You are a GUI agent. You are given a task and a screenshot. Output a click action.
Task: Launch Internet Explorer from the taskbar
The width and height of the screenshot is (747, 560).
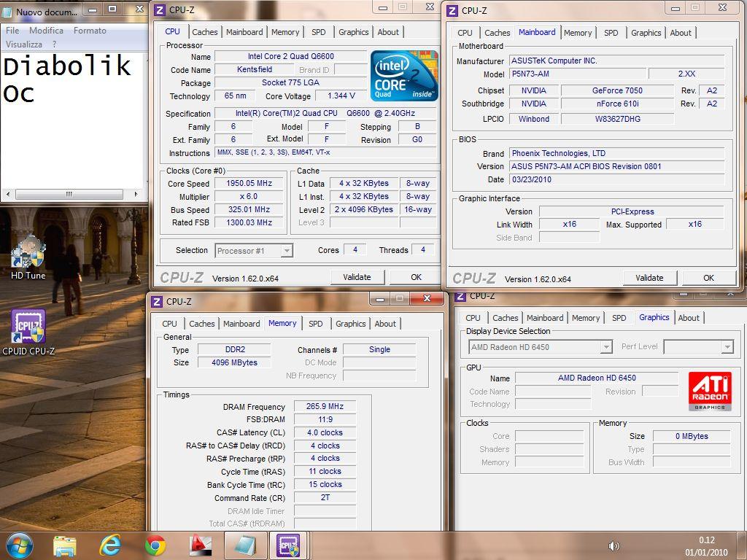[x=109, y=545]
